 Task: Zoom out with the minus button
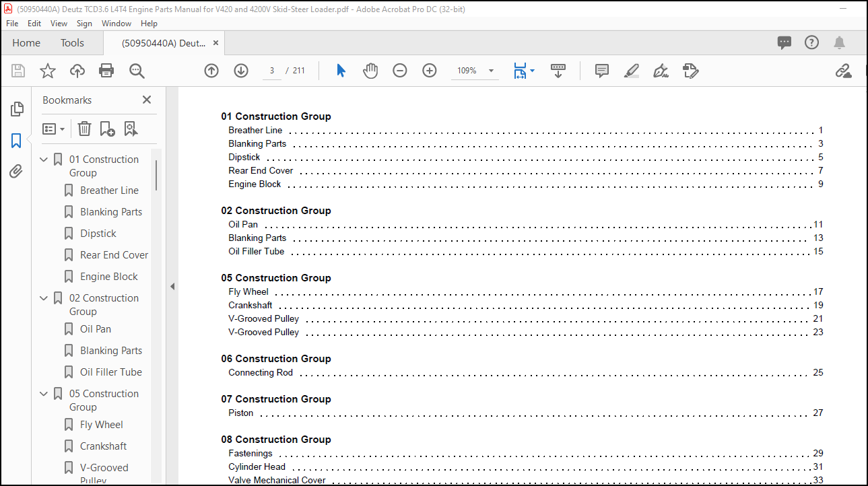coord(400,71)
